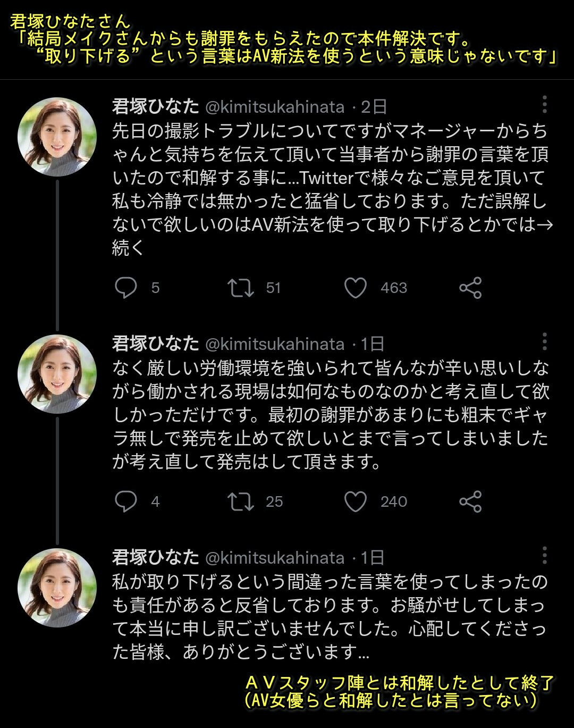Image resolution: width=574 pixels, height=728 pixels.
Task: Open profile picture of the first tweet
Action: 57,137
